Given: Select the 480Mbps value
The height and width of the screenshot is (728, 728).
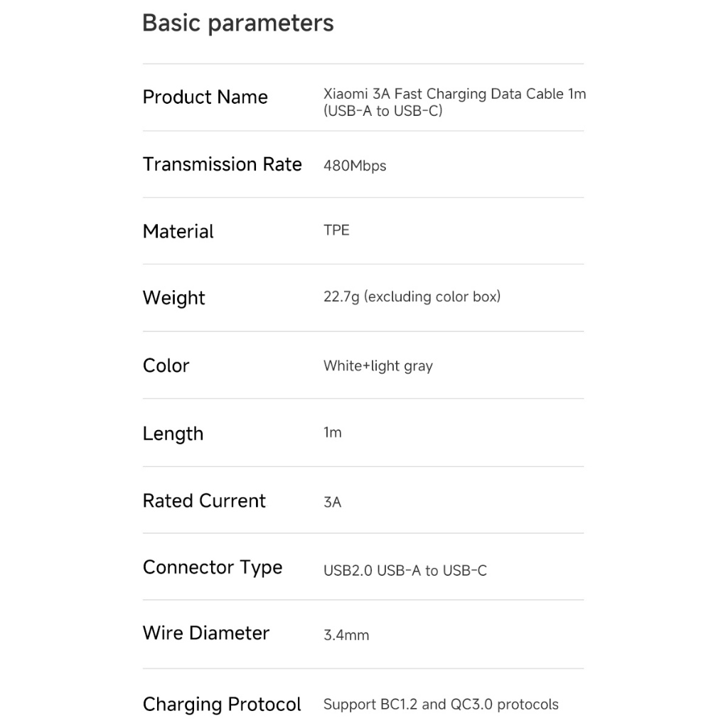Looking at the screenshot, I should coord(355,166).
